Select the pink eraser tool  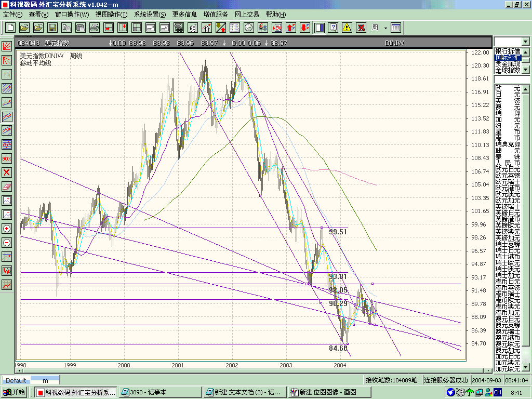(x=7, y=187)
